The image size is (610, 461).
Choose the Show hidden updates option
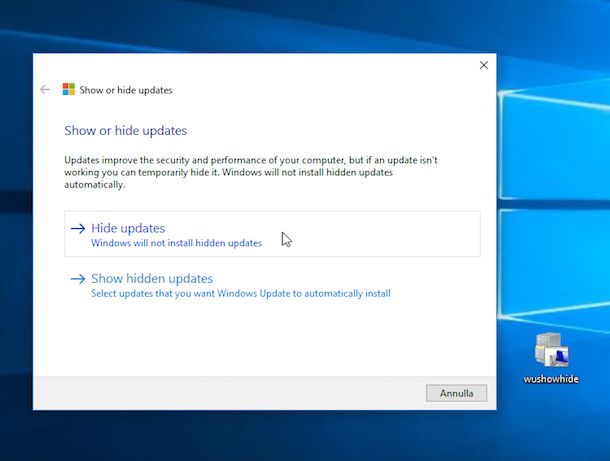[x=272, y=285]
